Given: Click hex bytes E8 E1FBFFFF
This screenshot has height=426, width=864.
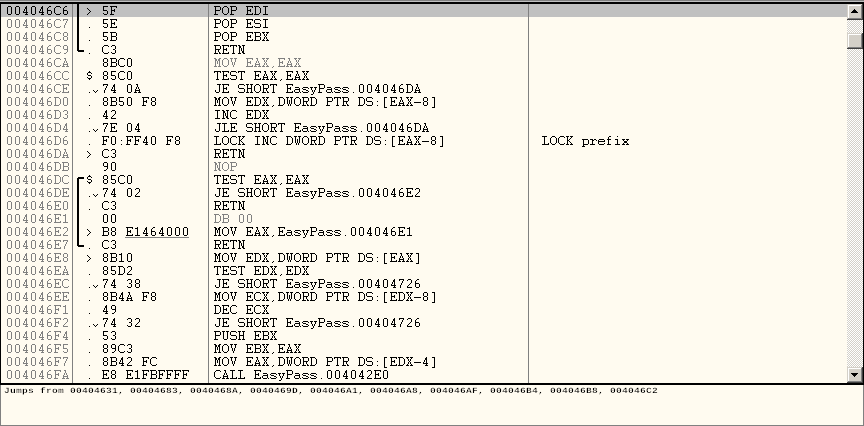Looking at the screenshot, I should tap(145, 375).
